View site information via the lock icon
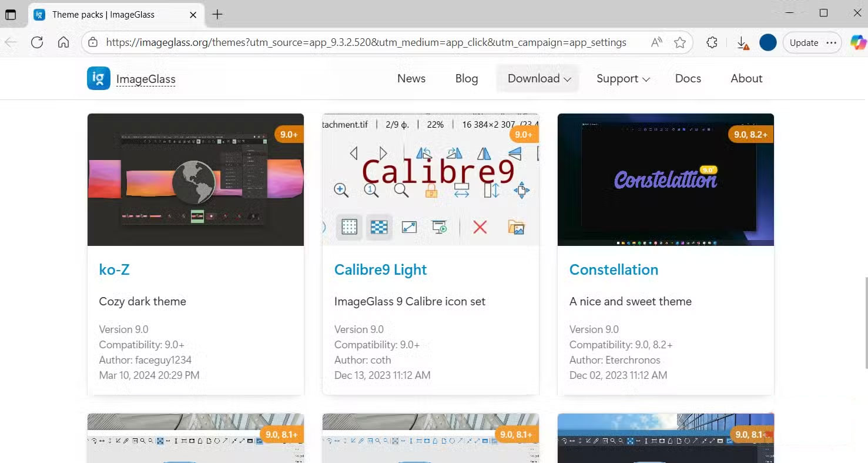Viewport: 868px width, 463px height. click(92, 42)
